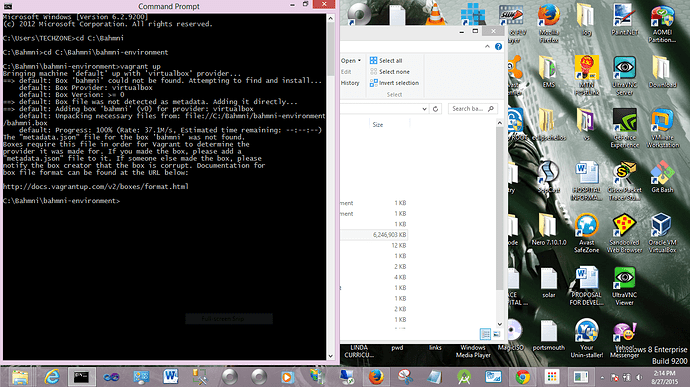Click Command Prompt scrollbar down arrow
The width and height of the screenshot is (690, 387).
click(330, 356)
